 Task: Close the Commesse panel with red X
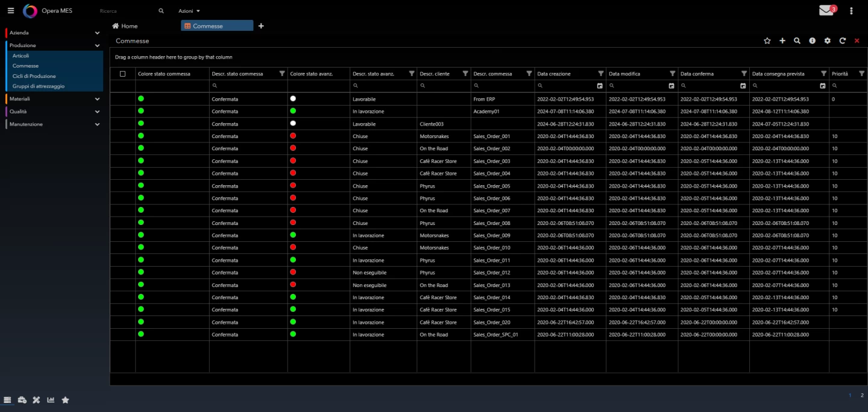point(857,40)
